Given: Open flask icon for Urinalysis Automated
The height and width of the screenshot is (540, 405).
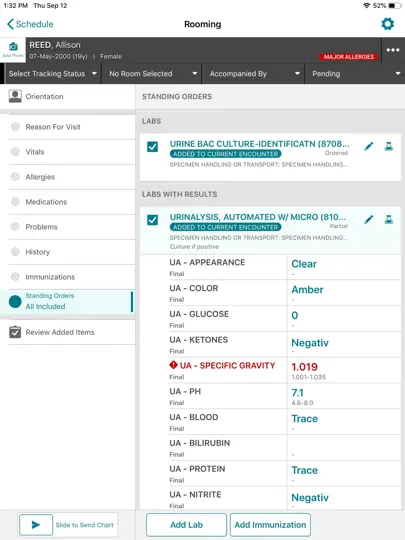Looking at the screenshot, I should coord(389,219).
